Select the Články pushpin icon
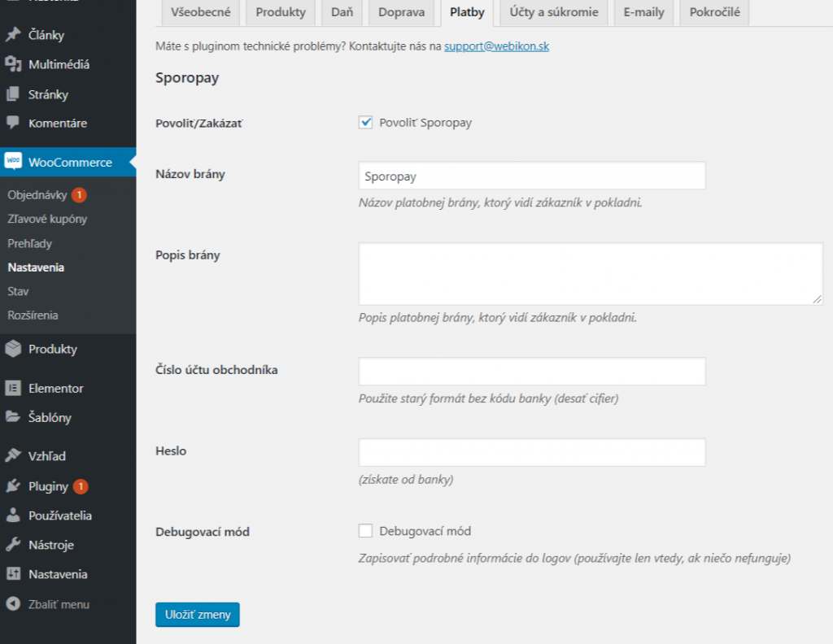 [x=11, y=34]
